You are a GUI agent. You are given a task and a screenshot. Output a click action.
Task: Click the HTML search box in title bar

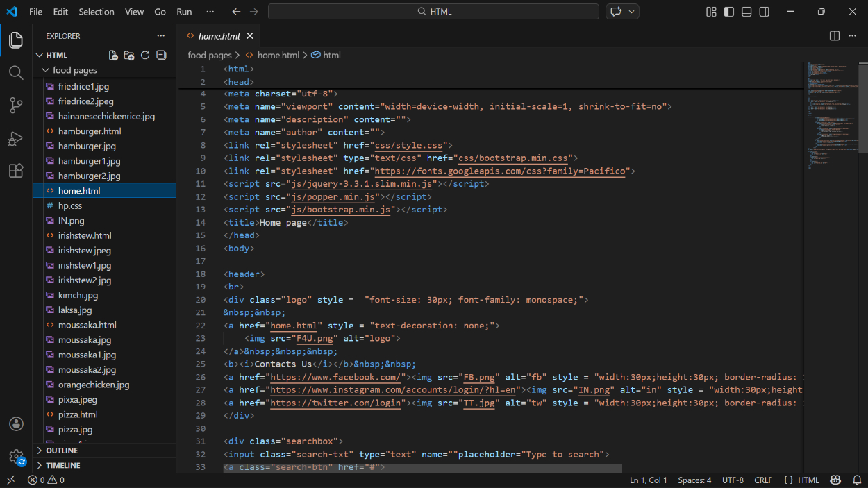point(433,12)
